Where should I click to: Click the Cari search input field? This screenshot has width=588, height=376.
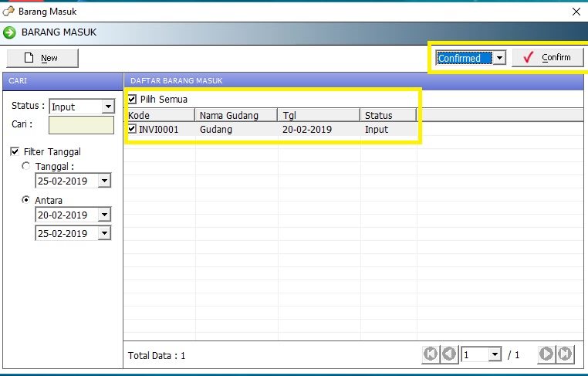point(81,124)
